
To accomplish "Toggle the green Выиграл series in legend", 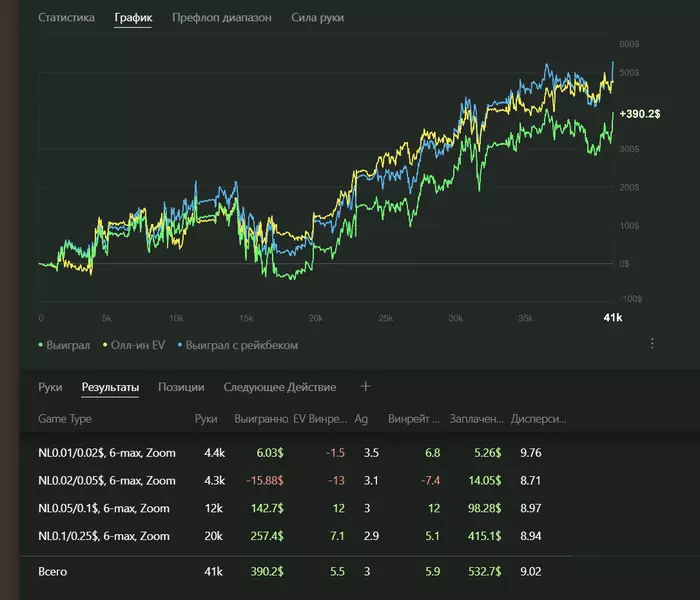I will (x=65, y=345).
